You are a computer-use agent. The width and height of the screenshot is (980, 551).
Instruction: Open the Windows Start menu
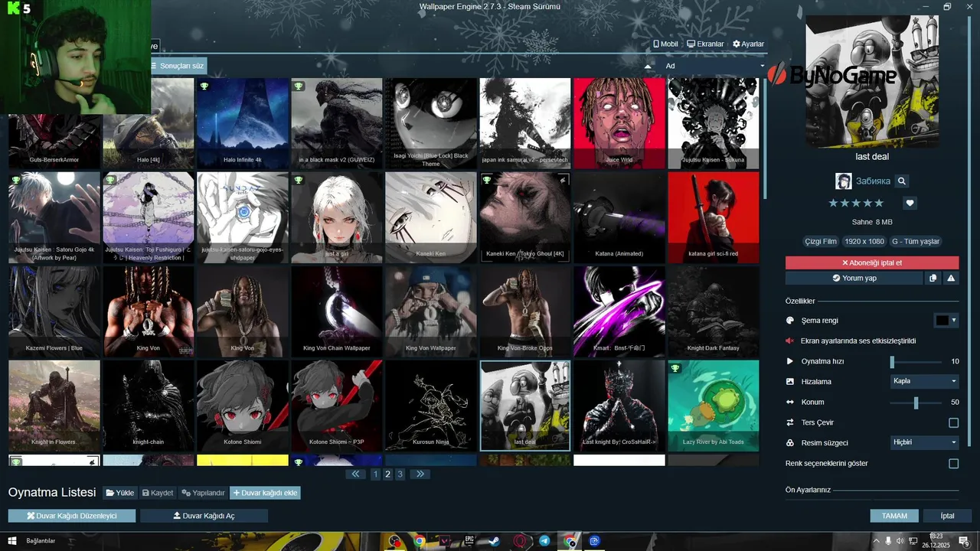point(11,541)
